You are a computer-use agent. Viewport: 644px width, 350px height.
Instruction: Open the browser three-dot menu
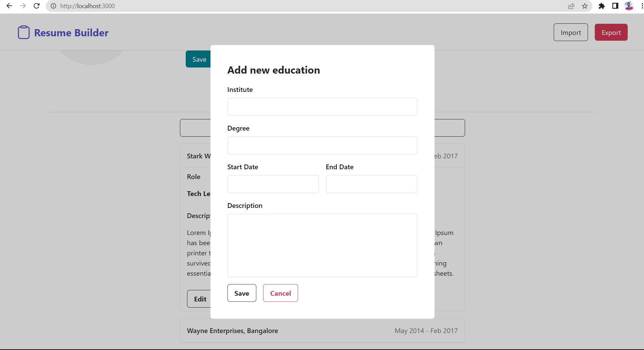point(641,6)
